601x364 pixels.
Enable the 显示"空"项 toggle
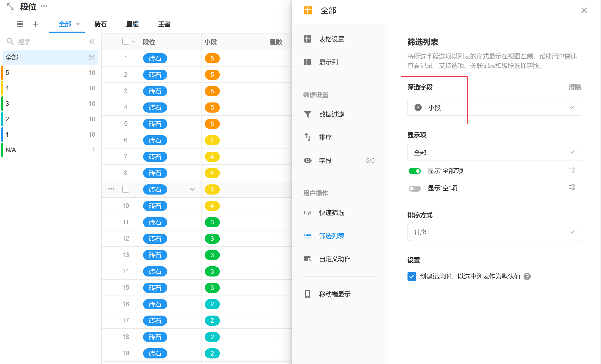[414, 188]
